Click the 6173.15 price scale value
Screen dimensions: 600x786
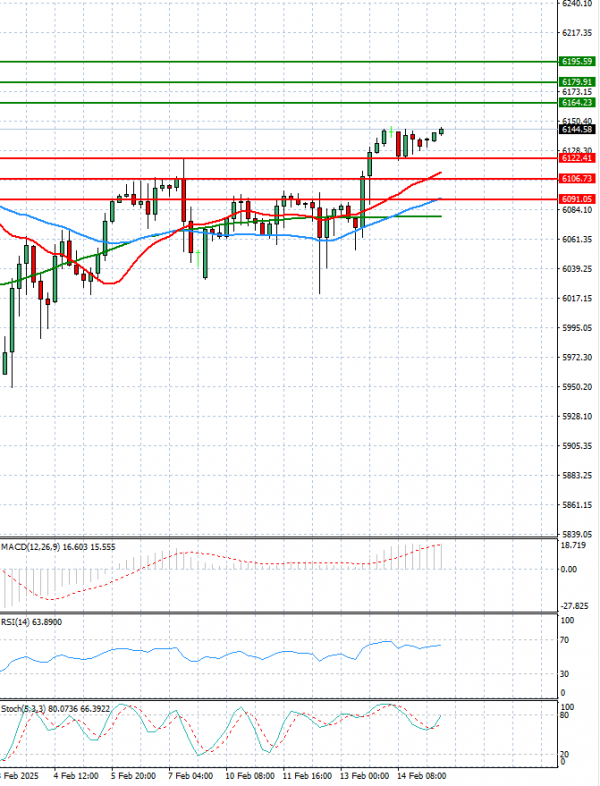577,92
